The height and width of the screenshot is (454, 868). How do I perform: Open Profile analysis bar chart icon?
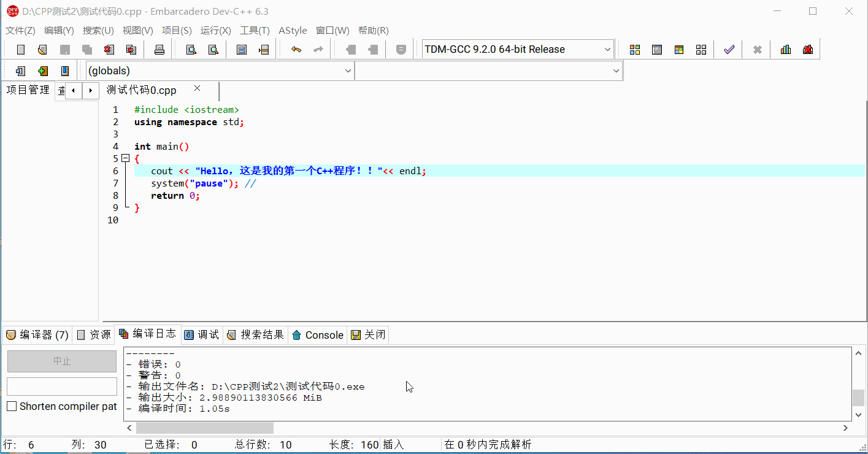(x=786, y=50)
